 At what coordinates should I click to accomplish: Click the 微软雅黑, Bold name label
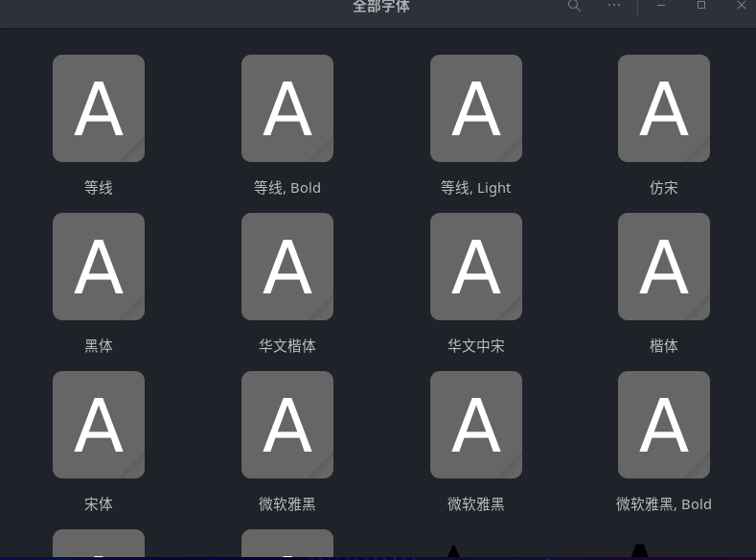tap(664, 504)
